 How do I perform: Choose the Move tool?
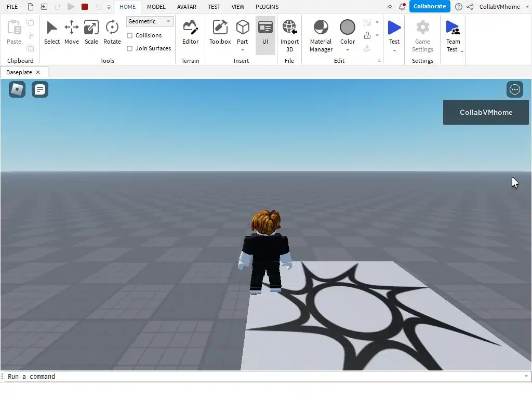click(x=72, y=32)
